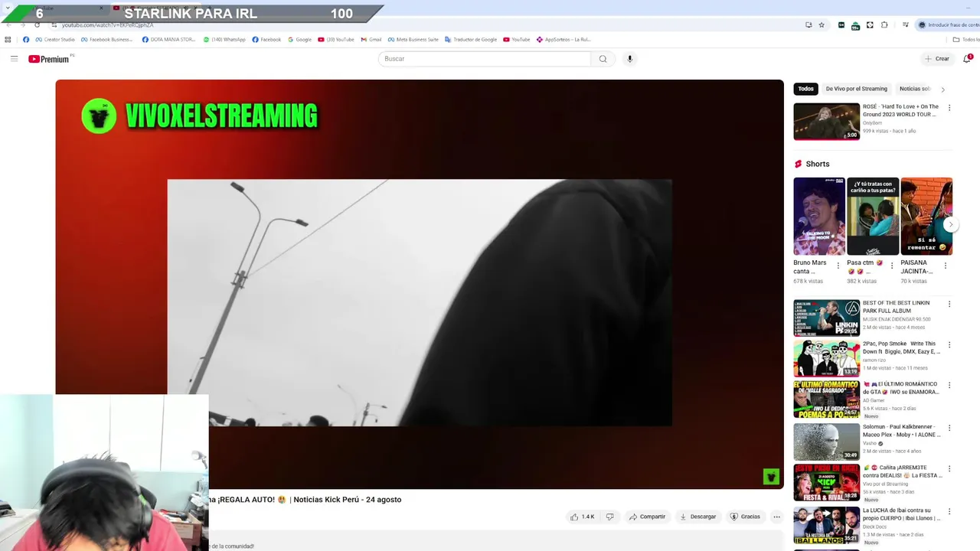This screenshot has height=551, width=980.
Task: Open the notifications bell
Action: tap(967, 59)
